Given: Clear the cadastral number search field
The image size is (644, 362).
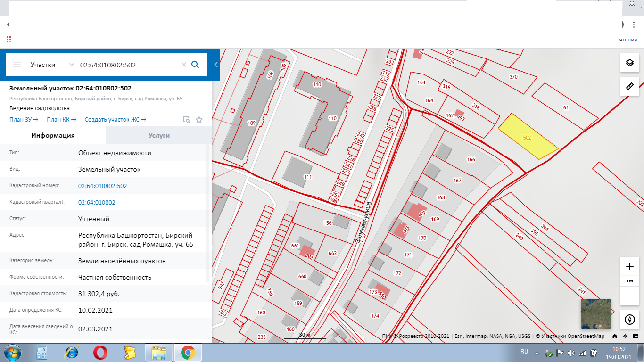Looking at the screenshot, I should [x=184, y=65].
